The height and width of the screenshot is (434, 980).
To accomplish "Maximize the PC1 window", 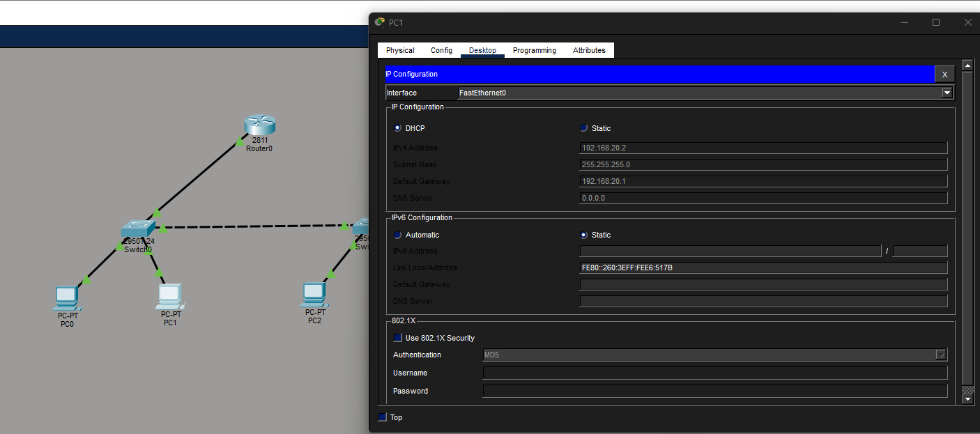I will point(936,22).
